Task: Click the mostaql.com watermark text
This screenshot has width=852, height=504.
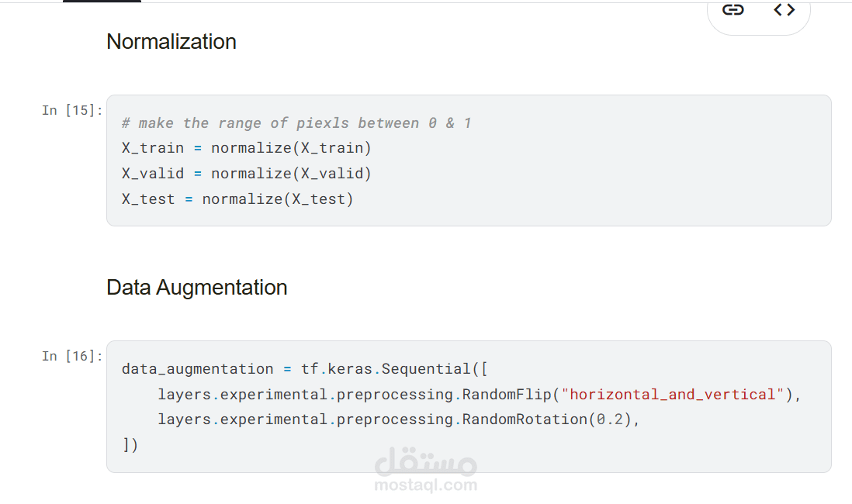Action: (425, 486)
